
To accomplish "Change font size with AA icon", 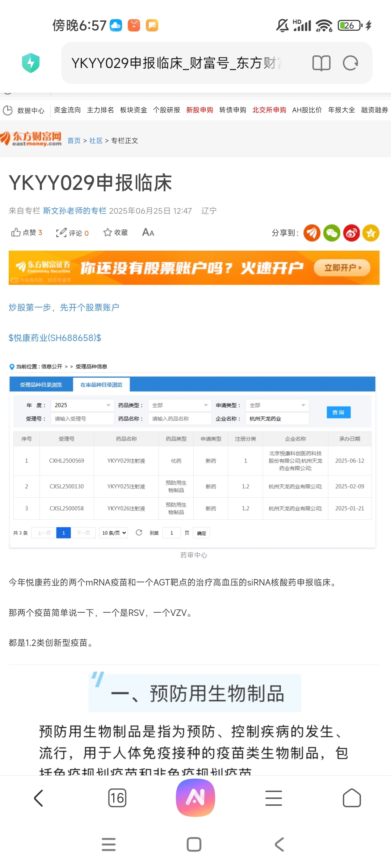I will (148, 232).
